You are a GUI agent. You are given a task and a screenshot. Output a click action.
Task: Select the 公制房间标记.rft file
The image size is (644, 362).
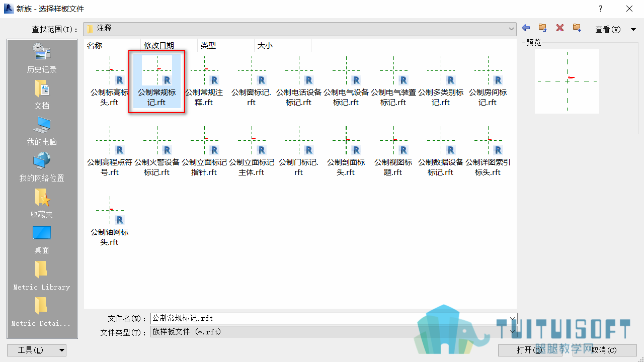pyautogui.click(x=488, y=81)
